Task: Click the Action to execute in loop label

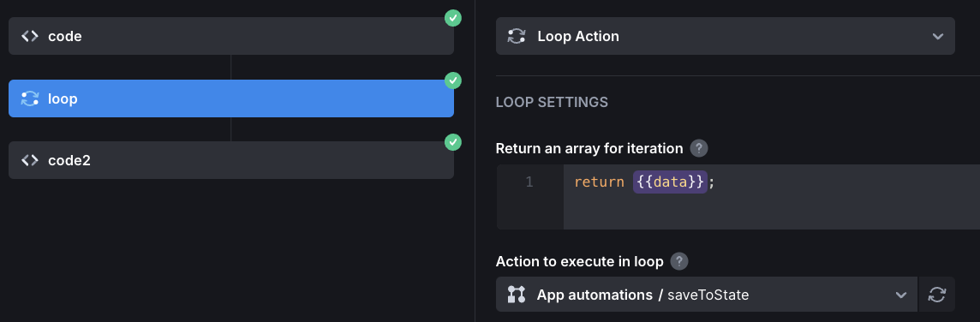Action: [x=579, y=261]
